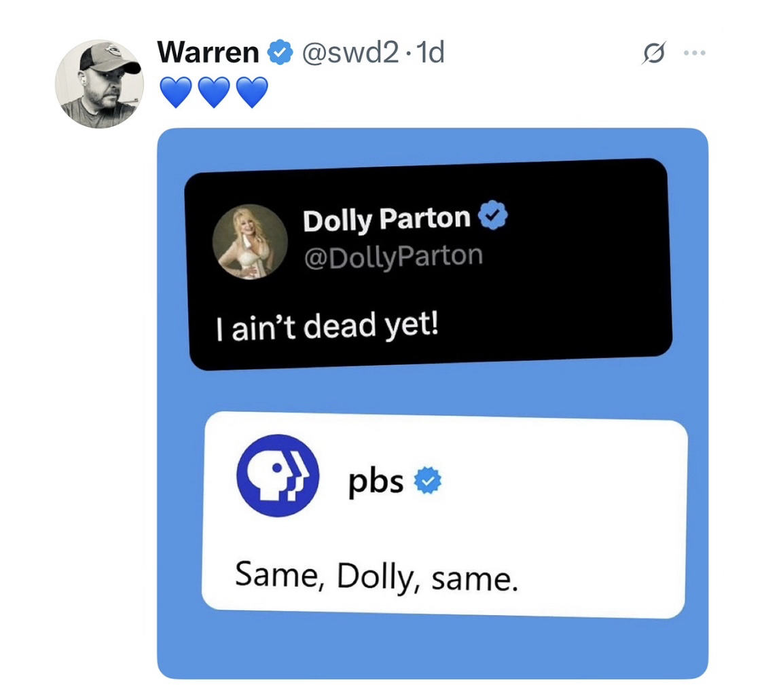The height and width of the screenshot is (700, 764).
Task: Click the first blue heart emoji
Action: (x=176, y=92)
